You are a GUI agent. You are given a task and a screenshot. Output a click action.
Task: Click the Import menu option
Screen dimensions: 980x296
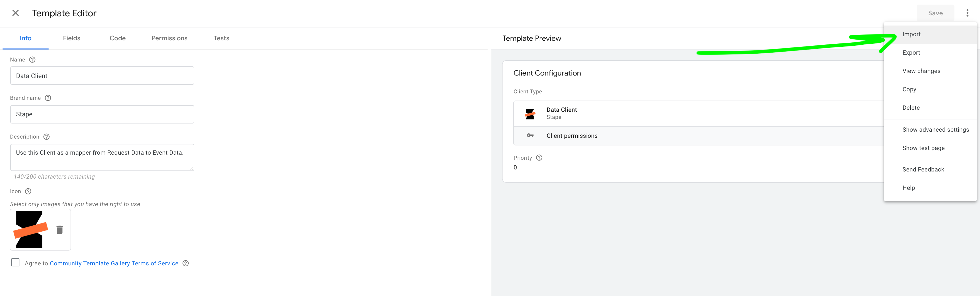pos(911,34)
